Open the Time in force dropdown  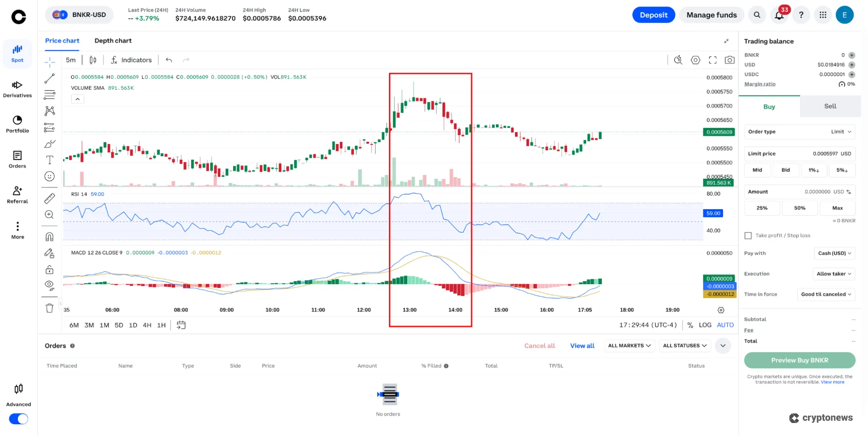coord(826,294)
